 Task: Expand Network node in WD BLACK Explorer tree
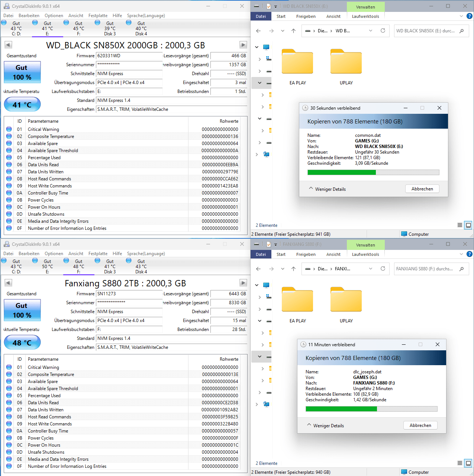point(257,154)
